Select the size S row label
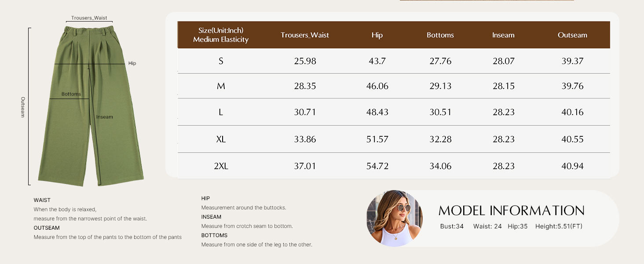Viewport: 644px width, 264px height. click(221, 61)
